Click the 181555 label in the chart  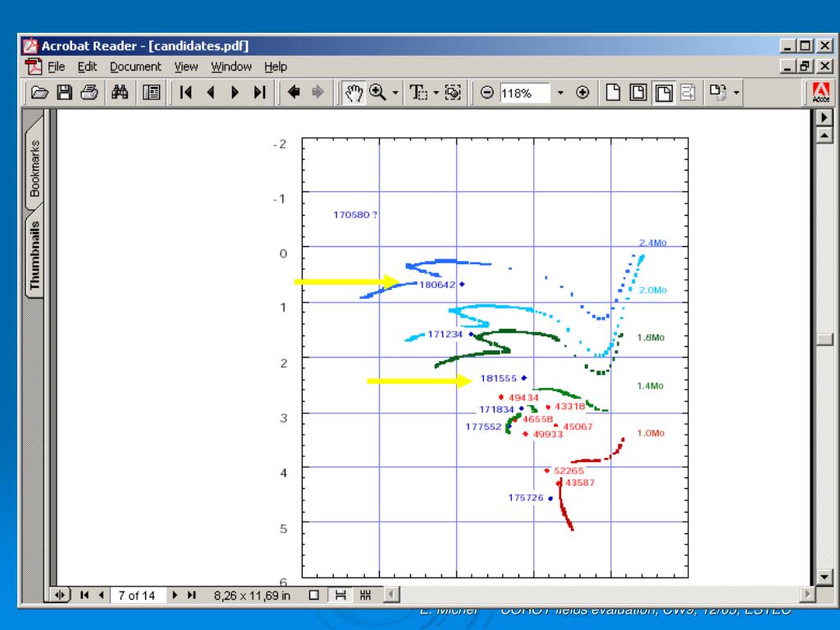[x=498, y=378]
